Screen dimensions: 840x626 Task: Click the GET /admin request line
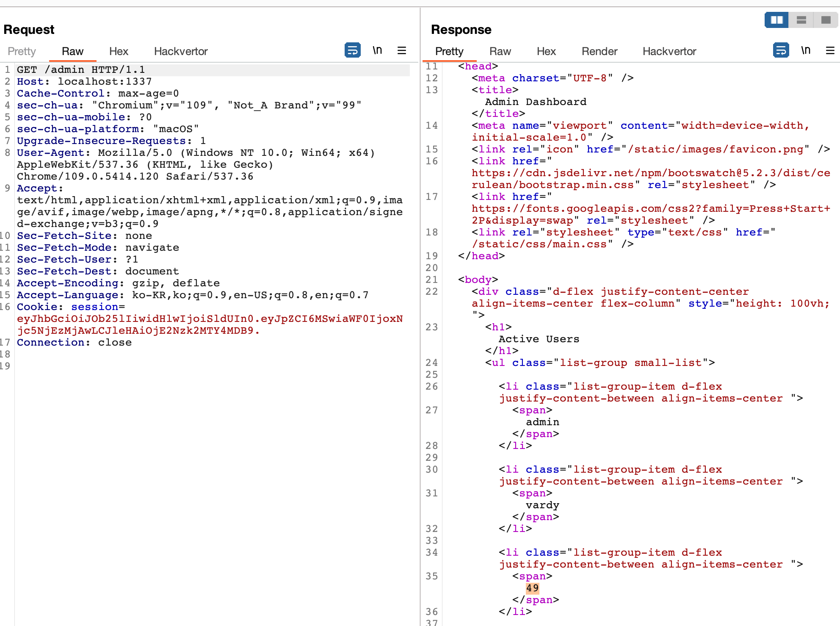pyautogui.click(x=81, y=69)
